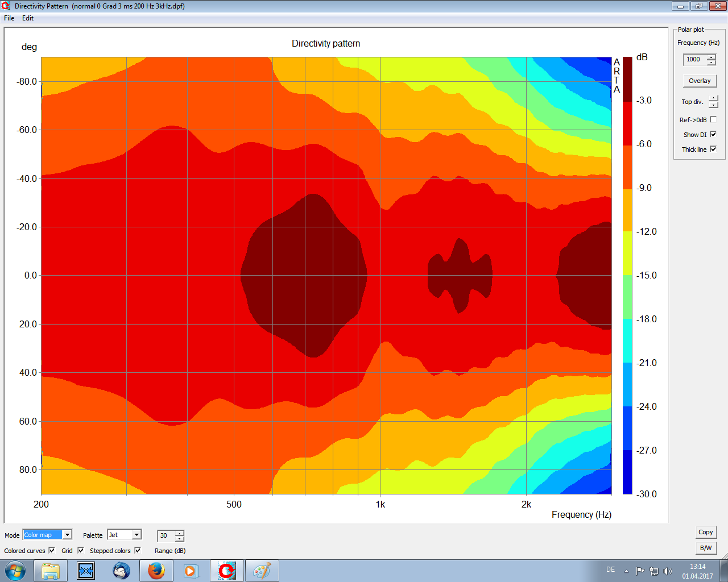Open Windows Explorer folder icon

click(51, 571)
